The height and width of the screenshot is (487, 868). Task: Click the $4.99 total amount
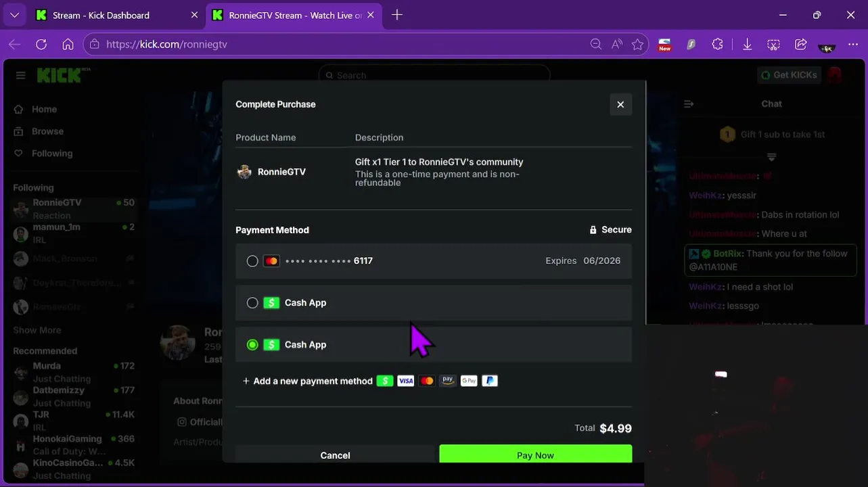coord(616,428)
